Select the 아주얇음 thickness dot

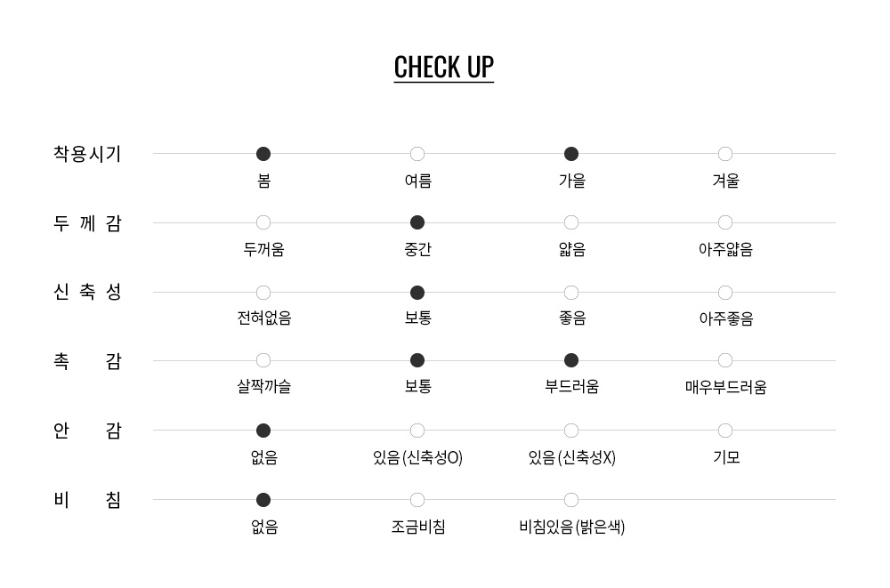tap(725, 222)
